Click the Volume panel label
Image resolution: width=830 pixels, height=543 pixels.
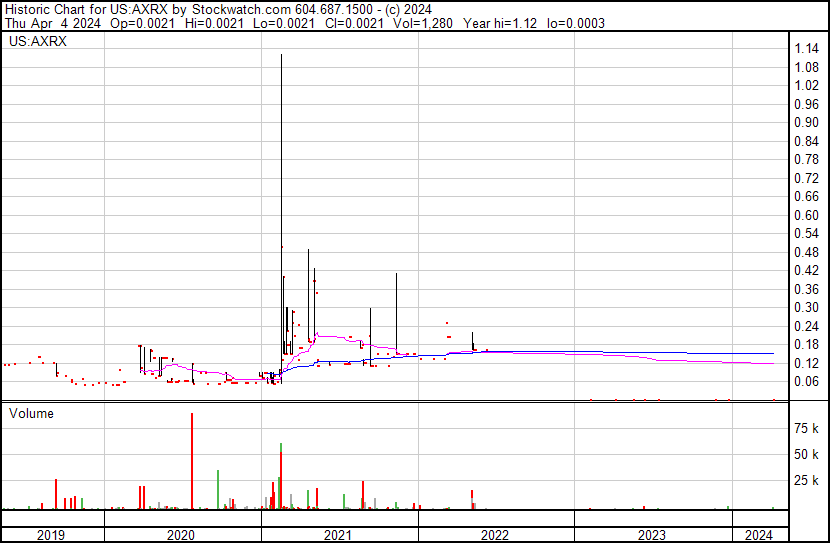click(x=31, y=413)
